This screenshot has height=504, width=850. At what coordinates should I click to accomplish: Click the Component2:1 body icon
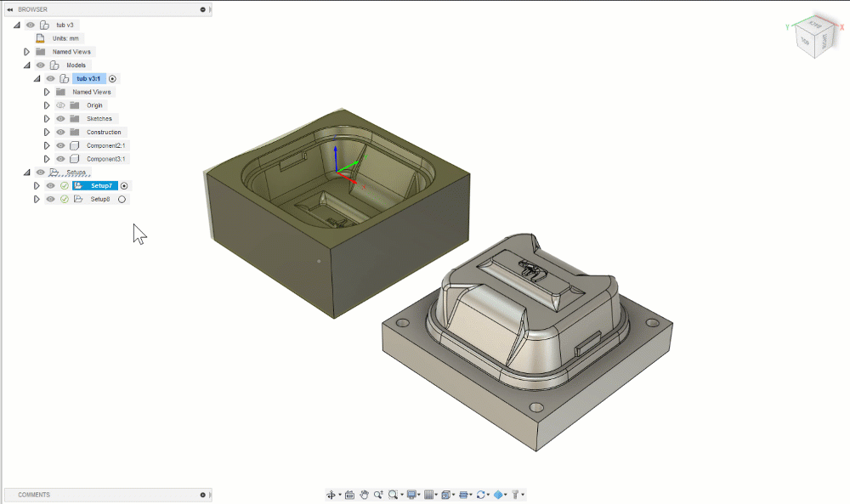click(x=75, y=145)
